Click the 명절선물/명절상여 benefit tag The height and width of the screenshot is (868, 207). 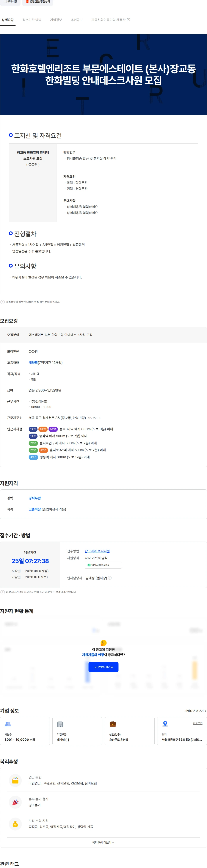pyautogui.click(x=38, y=2)
